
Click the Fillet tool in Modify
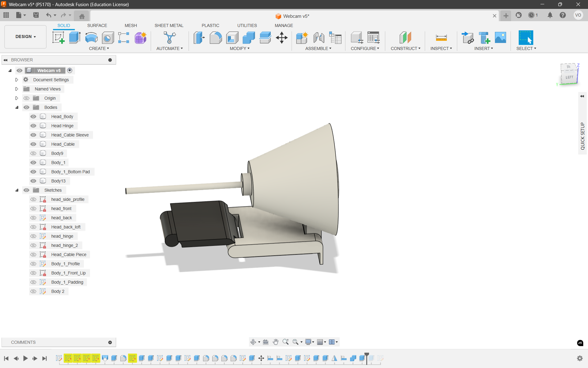(216, 38)
